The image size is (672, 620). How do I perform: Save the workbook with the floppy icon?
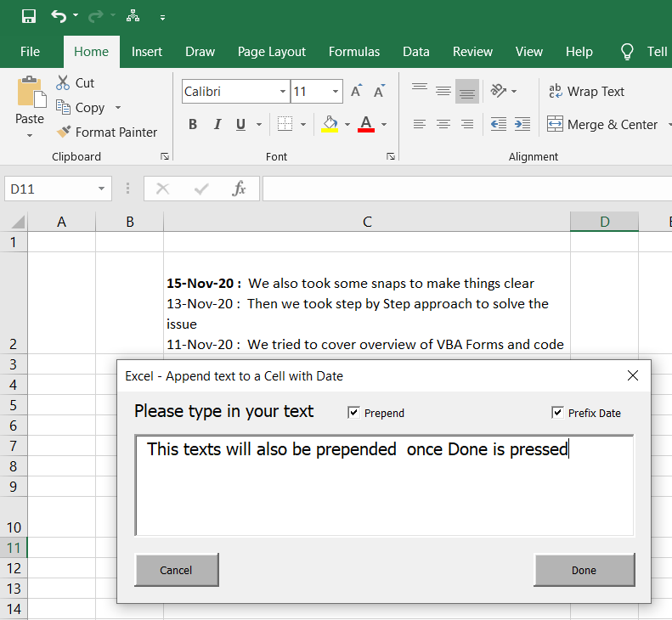point(29,17)
